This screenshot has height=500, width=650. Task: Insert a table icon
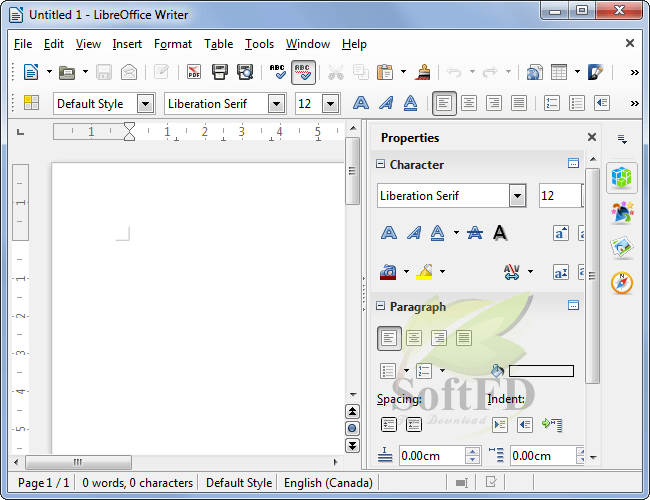point(559,72)
